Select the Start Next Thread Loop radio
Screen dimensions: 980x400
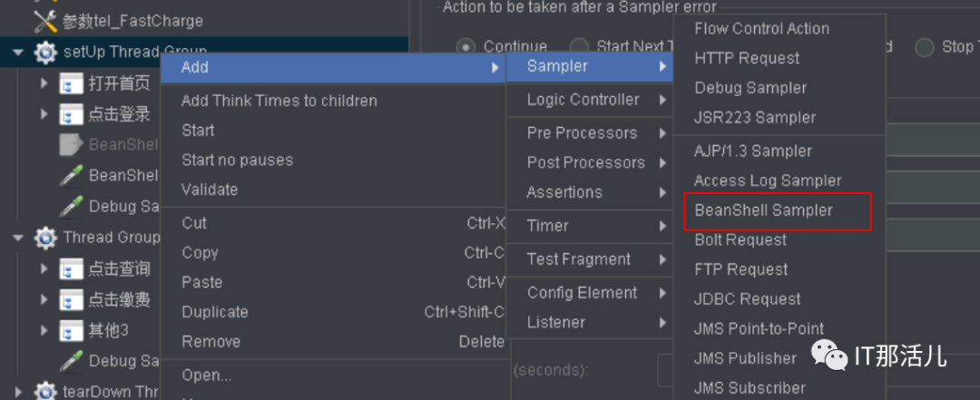coord(579,47)
